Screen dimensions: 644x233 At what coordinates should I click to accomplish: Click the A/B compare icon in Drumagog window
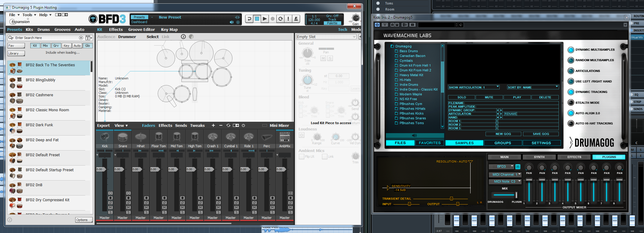(x=405, y=25)
